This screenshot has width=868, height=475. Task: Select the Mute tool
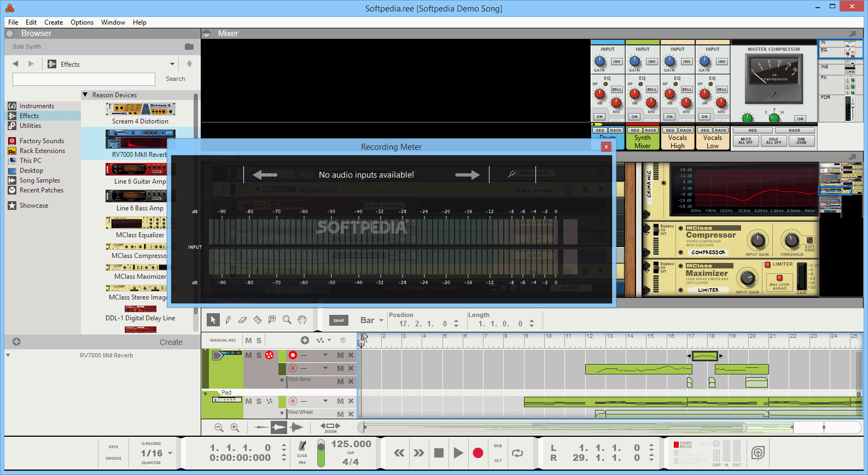pyautogui.click(x=272, y=320)
